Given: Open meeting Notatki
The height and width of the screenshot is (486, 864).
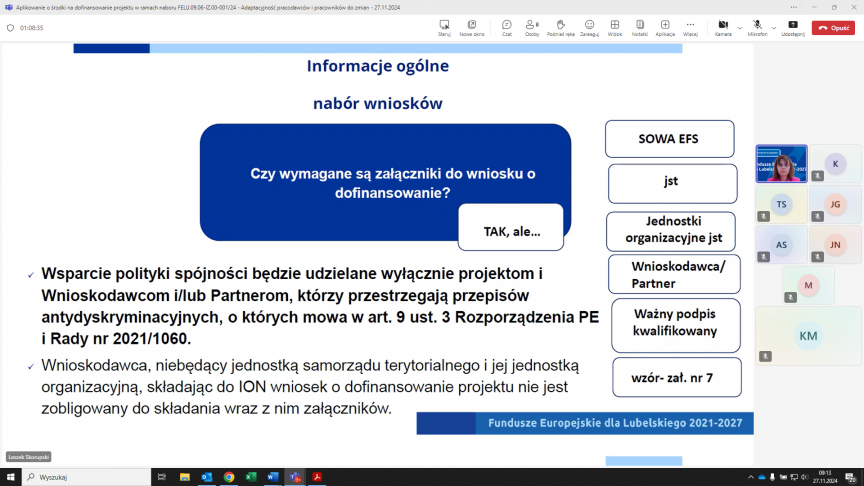Looking at the screenshot, I should point(640,28).
